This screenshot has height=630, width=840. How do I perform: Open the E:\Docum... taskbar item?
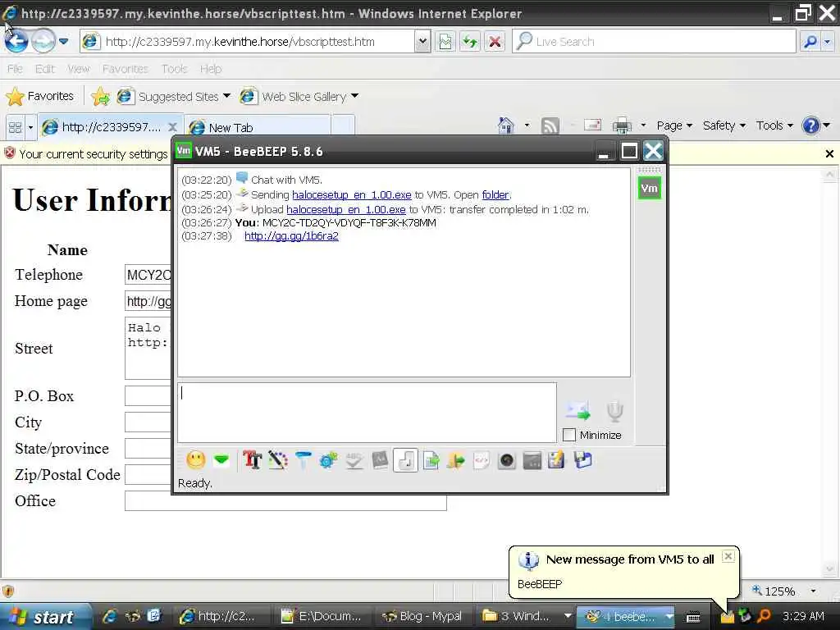pos(322,617)
